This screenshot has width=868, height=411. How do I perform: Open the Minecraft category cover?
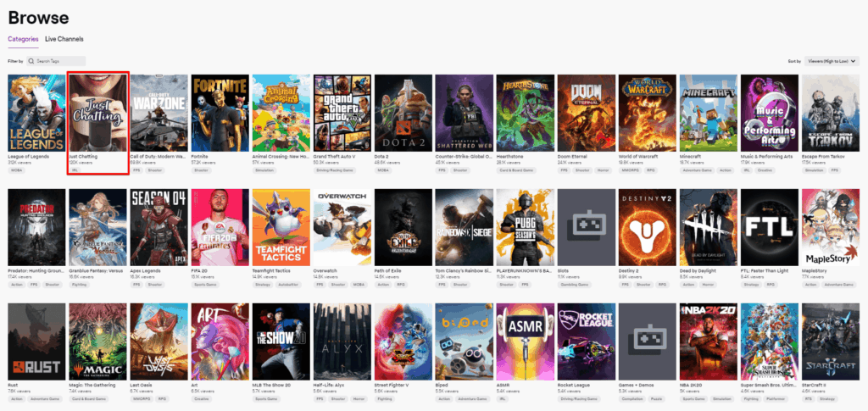pyautogui.click(x=707, y=114)
